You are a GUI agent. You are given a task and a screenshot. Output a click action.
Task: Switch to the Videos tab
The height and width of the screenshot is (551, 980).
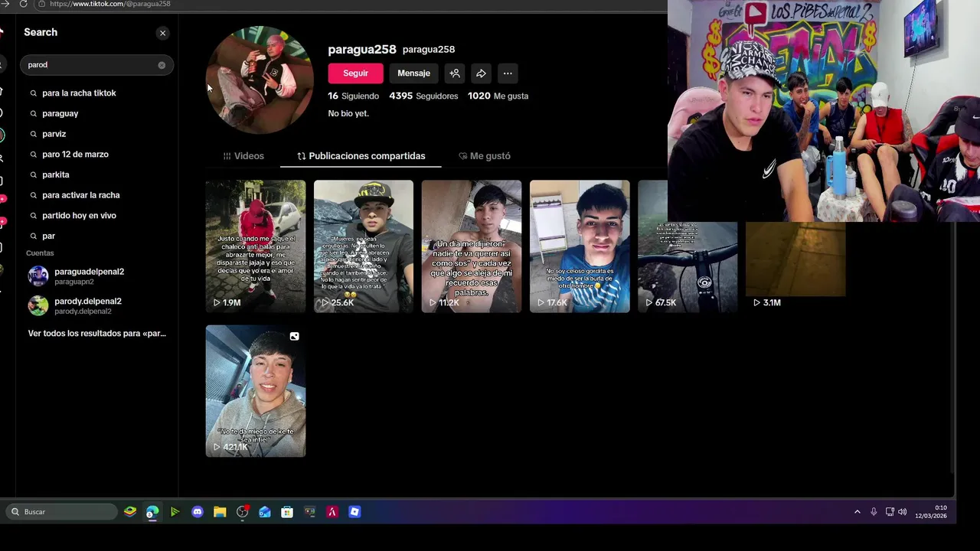coord(243,156)
